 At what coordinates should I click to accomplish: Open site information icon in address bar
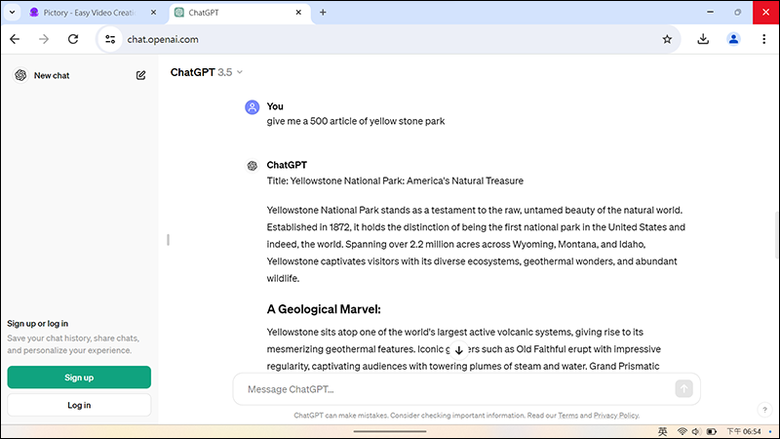110,39
